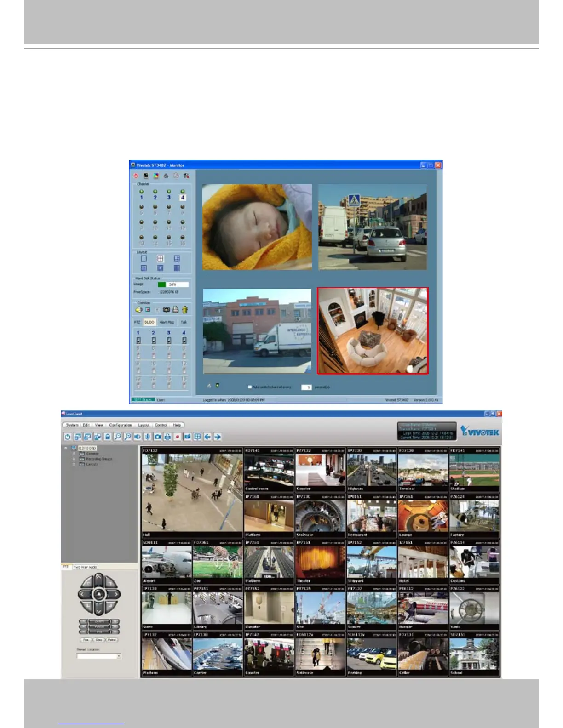563x728 pixels.
Task: Select the single-view layout icon
Action: 144,258
